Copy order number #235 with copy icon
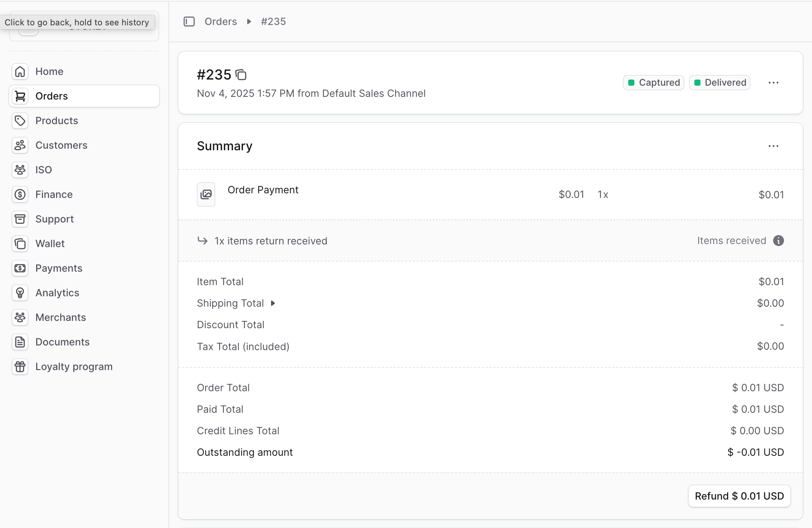The image size is (812, 528). pyautogui.click(x=241, y=75)
